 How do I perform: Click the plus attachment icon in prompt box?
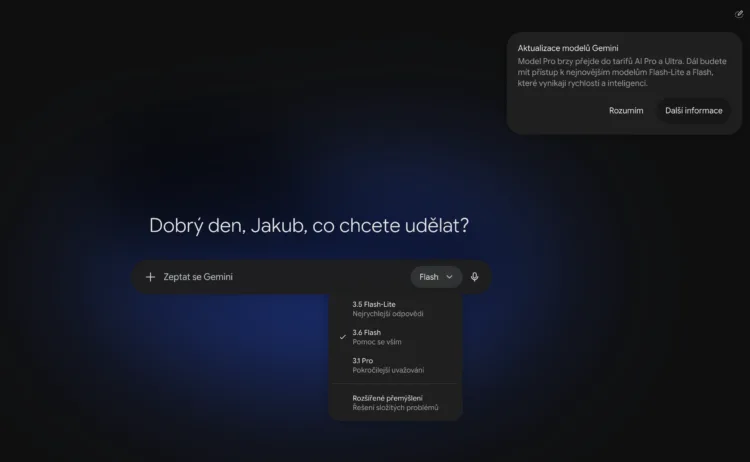point(150,277)
